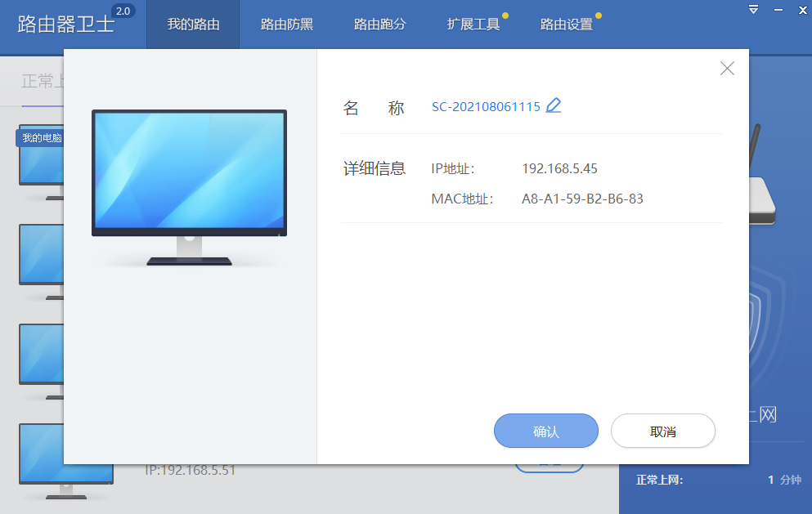Viewport: 812px width, 514px height.
Task: Confirm with the 确认 button
Action: point(545,431)
